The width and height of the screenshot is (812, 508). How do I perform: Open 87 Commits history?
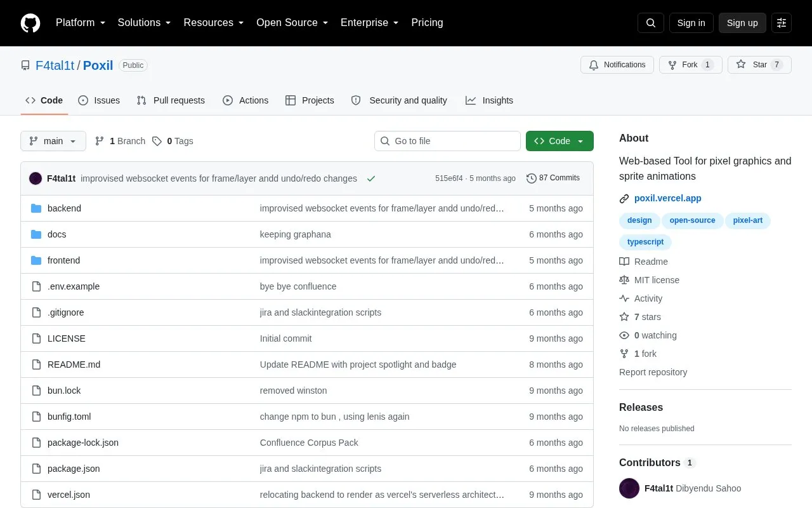click(553, 178)
